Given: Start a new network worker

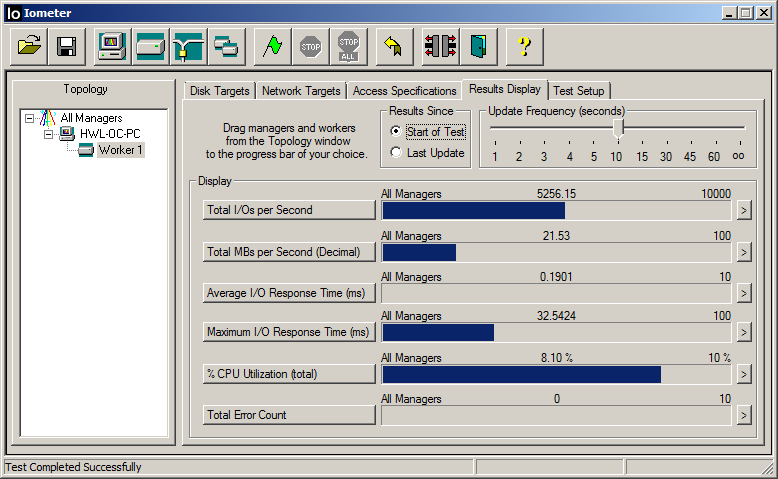Looking at the screenshot, I should point(189,47).
